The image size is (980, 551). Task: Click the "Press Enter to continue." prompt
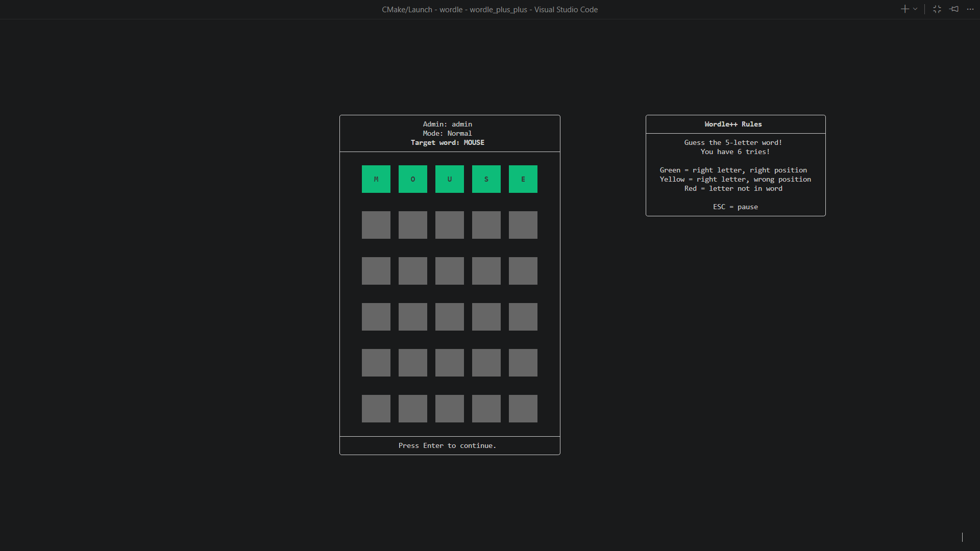(447, 445)
